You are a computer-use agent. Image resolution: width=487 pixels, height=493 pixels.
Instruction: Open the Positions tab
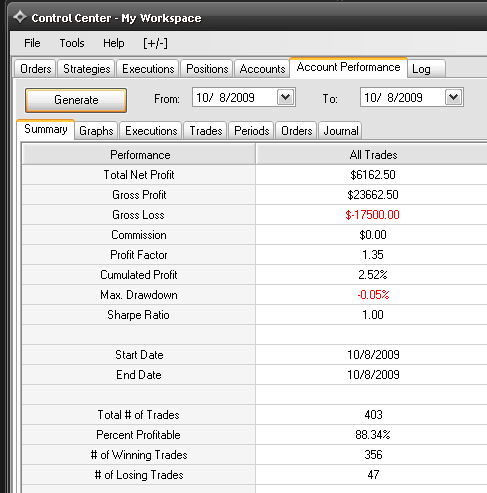pyautogui.click(x=207, y=69)
